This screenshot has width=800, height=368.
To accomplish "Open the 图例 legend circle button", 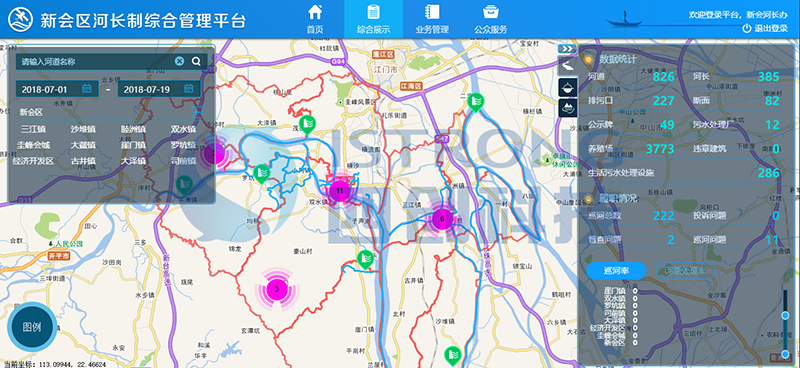I will pos(32,327).
